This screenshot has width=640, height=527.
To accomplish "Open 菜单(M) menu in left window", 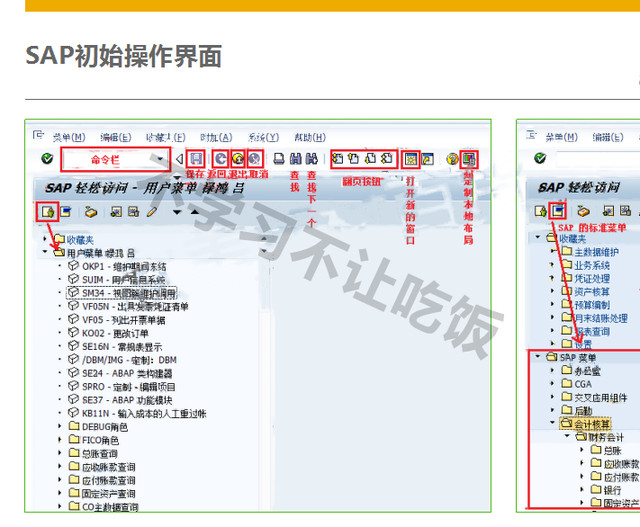I will (x=69, y=138).
